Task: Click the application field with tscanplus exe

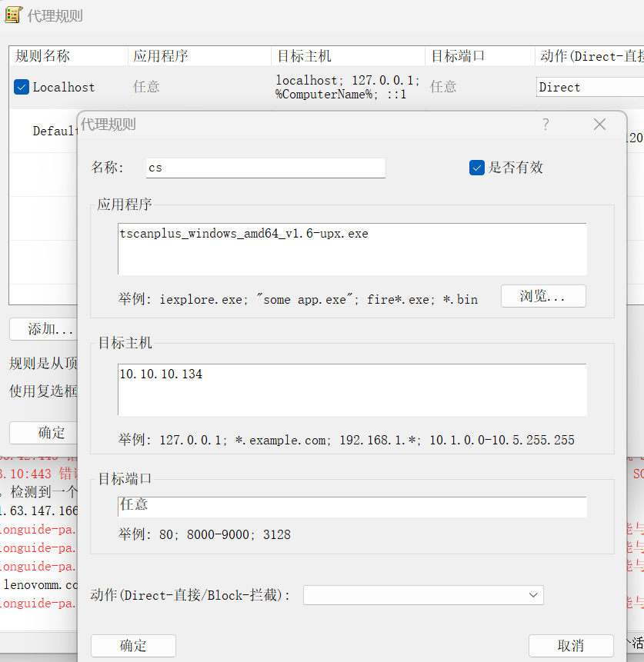Action: [x=352, y=248]
